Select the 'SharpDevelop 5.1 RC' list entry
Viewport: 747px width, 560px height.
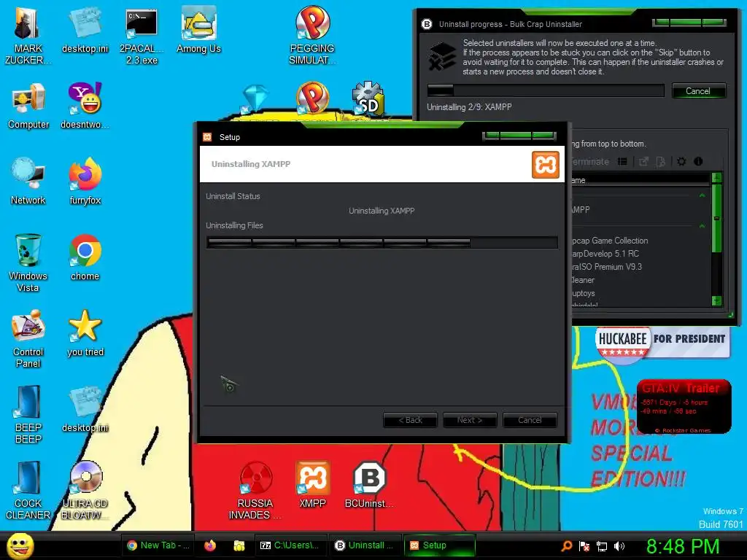coord(605,254)
